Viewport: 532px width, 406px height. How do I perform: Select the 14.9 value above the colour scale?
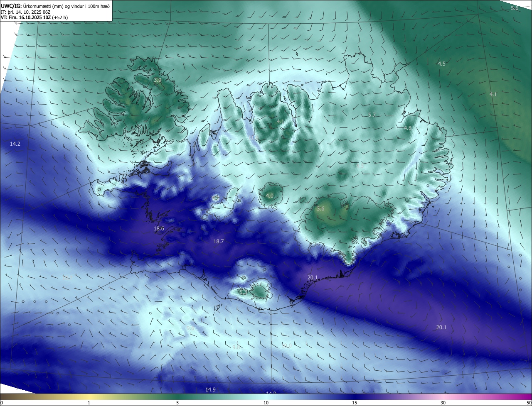pos(211,389)
